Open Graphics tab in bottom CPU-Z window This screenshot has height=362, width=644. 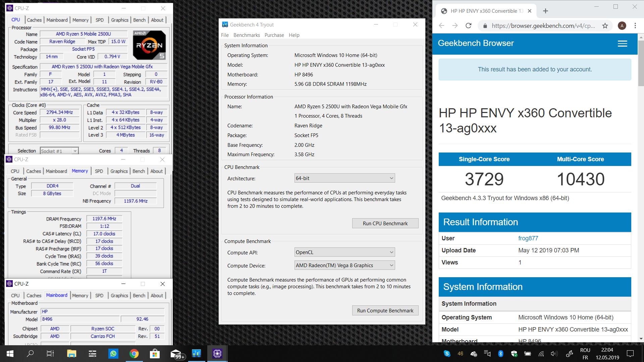(119, 296)
